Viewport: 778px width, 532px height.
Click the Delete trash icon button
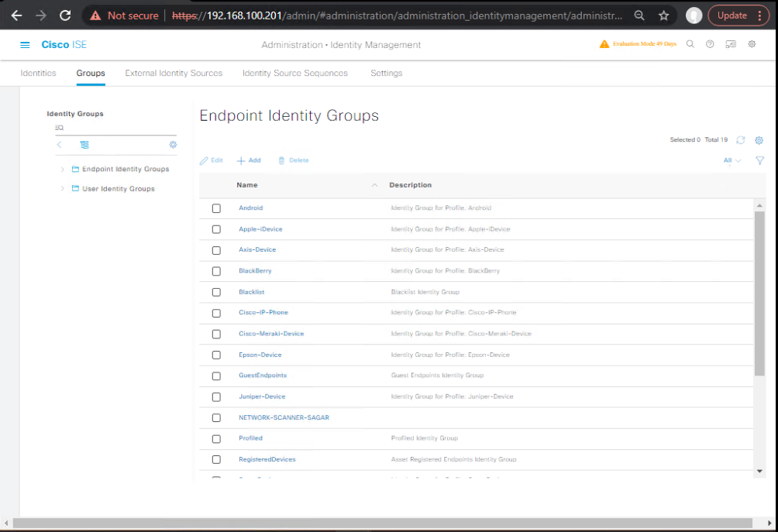294,160
